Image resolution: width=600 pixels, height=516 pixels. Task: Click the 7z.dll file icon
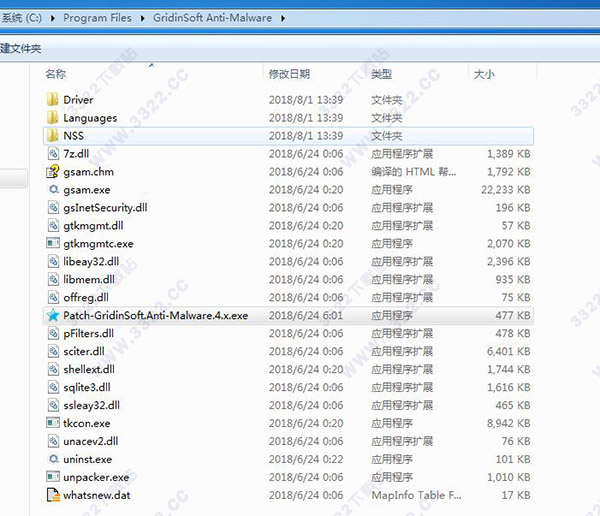[53, 154]
